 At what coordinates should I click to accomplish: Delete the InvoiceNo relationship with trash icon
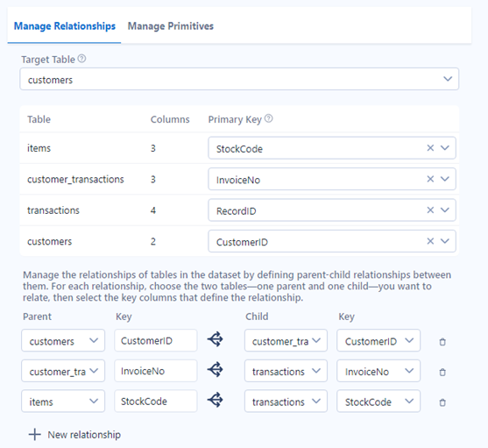442,372
